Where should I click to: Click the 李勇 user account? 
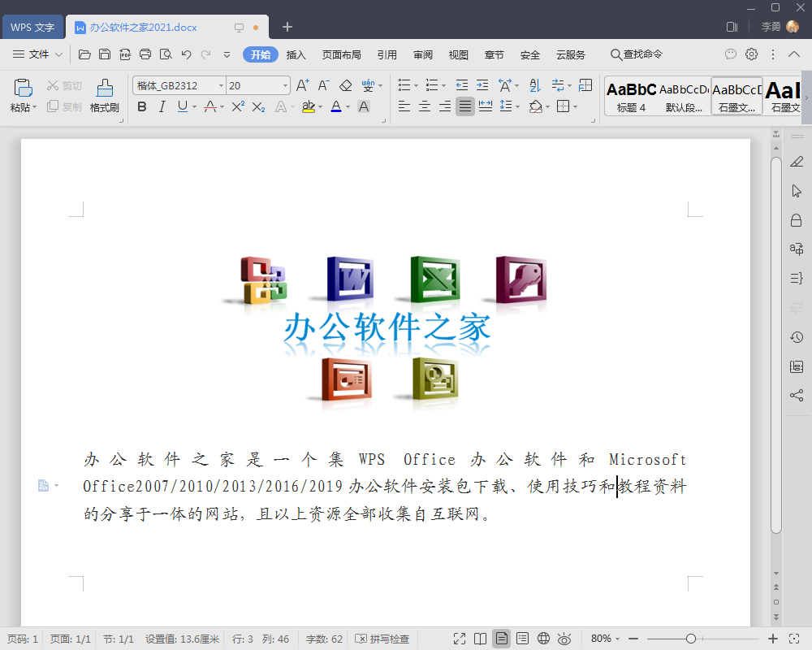tap(780, 27)
